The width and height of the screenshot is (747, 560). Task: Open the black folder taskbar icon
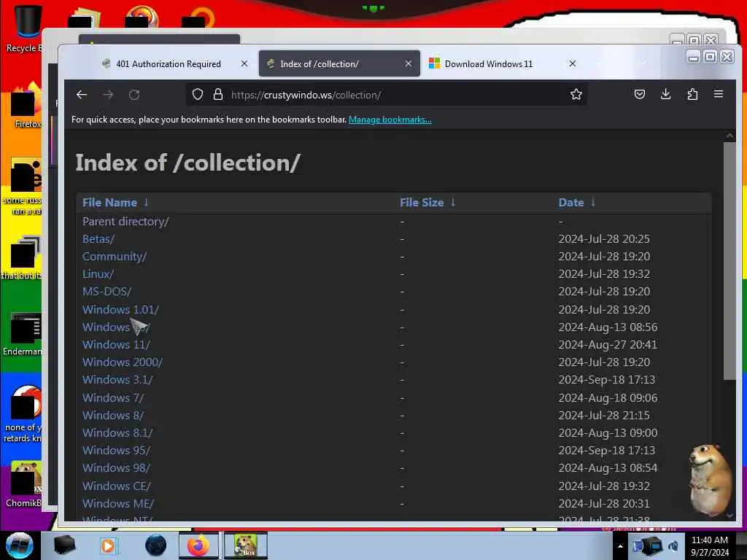64,545
